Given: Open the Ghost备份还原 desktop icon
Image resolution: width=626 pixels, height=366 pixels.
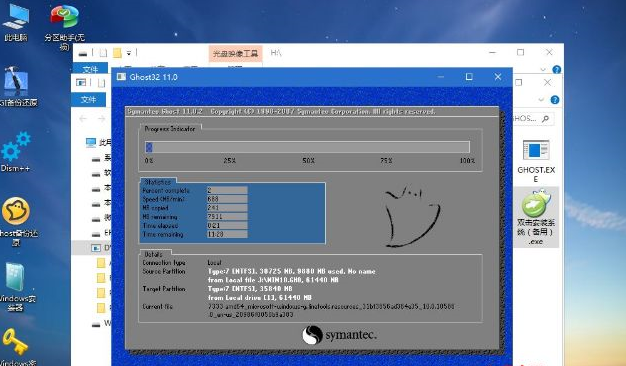Looking at the screenshot, I should pyautogui.click(x=17, y=221).
